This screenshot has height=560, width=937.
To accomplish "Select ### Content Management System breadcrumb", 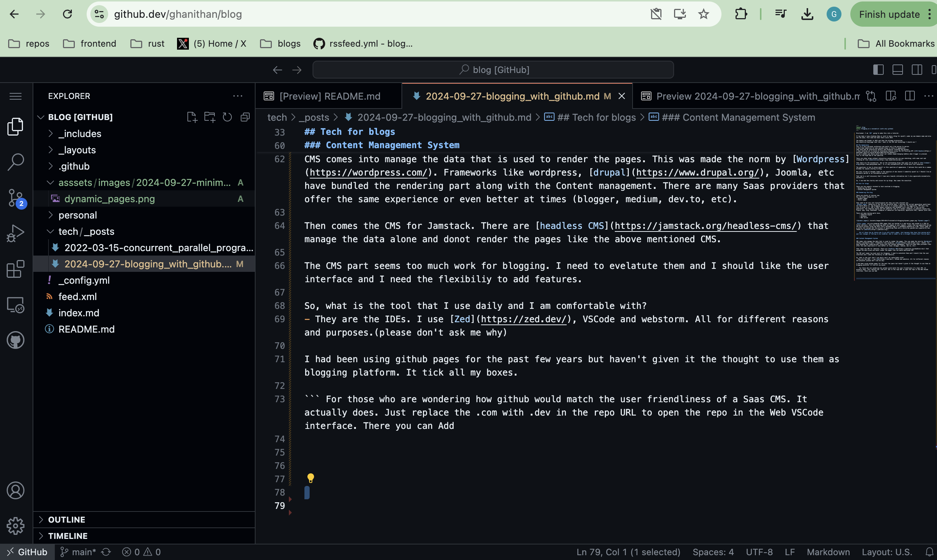I will [732, 117].
